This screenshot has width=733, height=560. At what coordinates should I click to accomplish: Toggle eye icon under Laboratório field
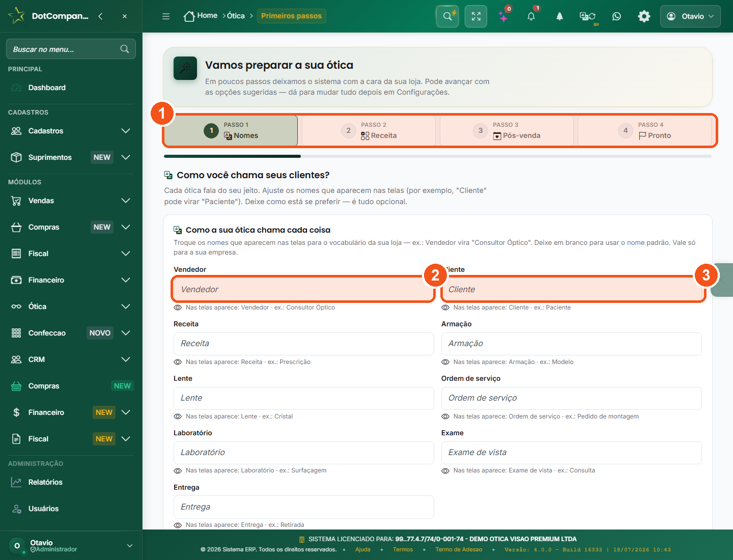(178, 470)
